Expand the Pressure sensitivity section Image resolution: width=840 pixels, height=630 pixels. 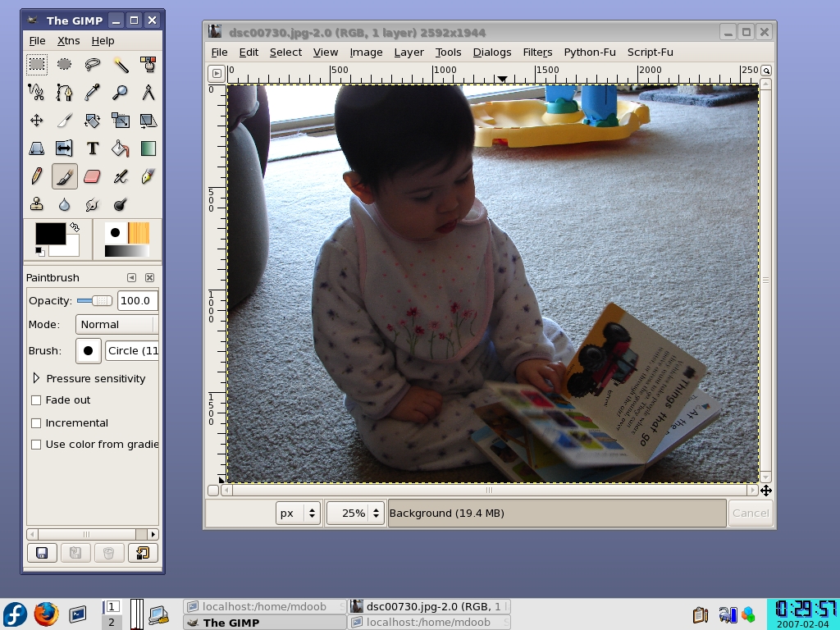[36, 378]
